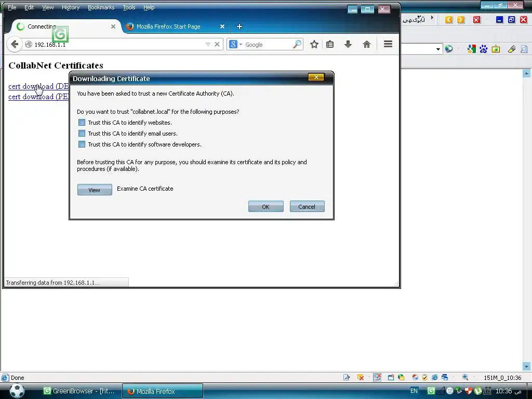Image resolution: width=532 pixels, height=399 pixels.
Task: Open the Tools menu
Action: (129, 7)
